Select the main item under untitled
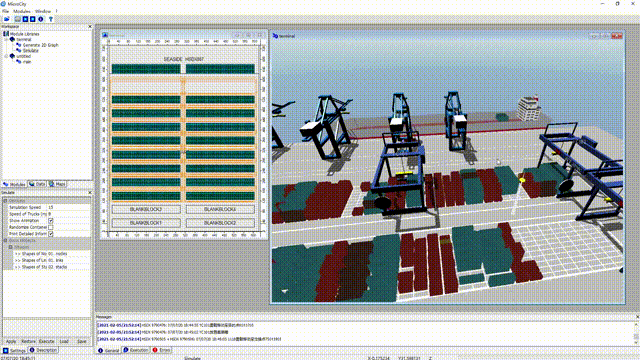The image size is (640, 360). coord(27,62)
